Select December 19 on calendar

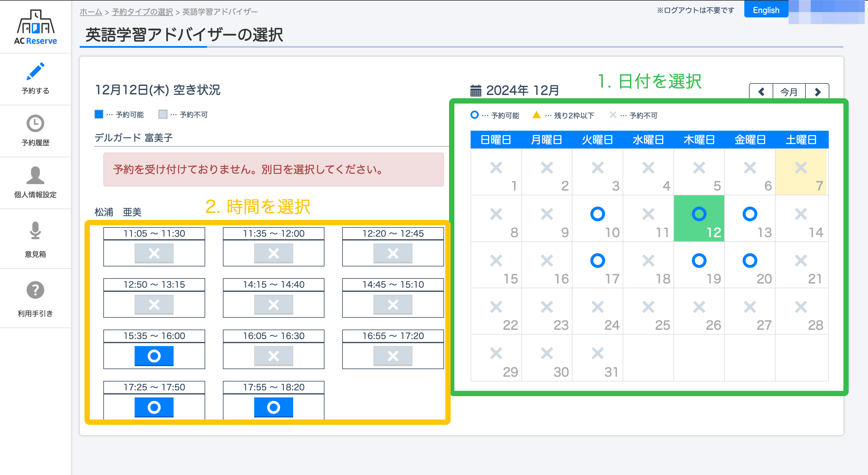699,265
